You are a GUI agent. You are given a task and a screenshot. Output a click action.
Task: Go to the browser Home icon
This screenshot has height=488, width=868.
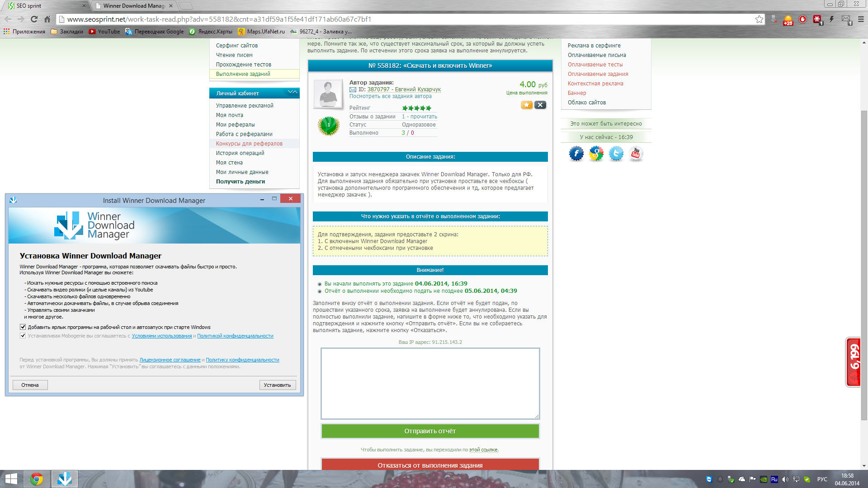(47, 19)
